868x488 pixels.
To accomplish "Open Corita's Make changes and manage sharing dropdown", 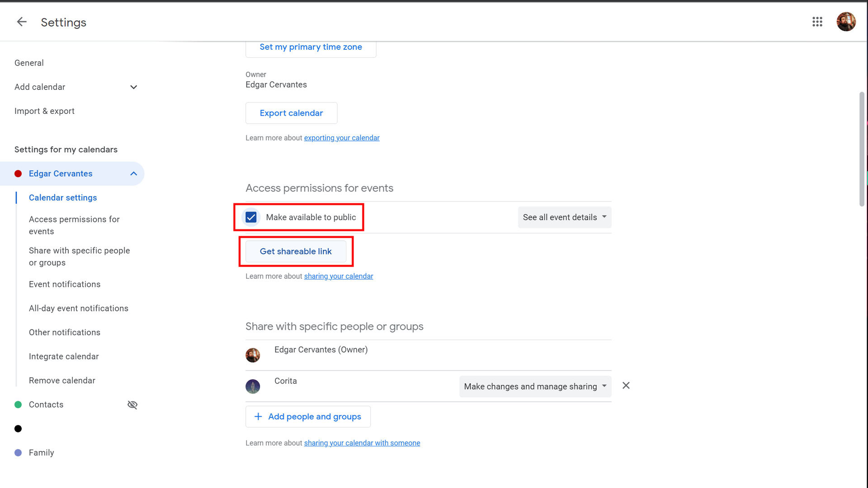I will coord(535,387).
